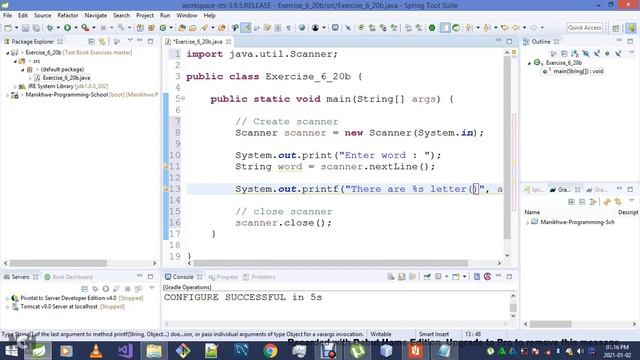This screenshot has width=640, height=360.
Task: Click Open Console icon in Console toolbar
Action: [x=456, y=277]
